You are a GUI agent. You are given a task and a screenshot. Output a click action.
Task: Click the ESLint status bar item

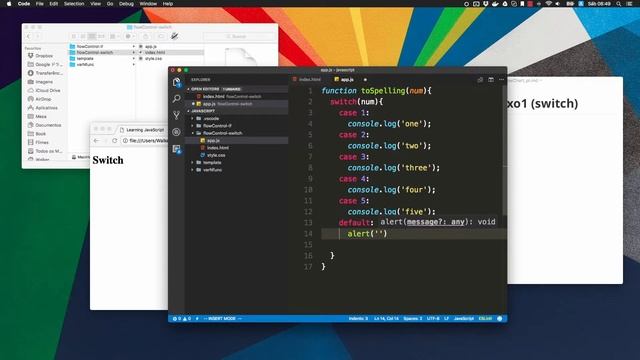485,319
